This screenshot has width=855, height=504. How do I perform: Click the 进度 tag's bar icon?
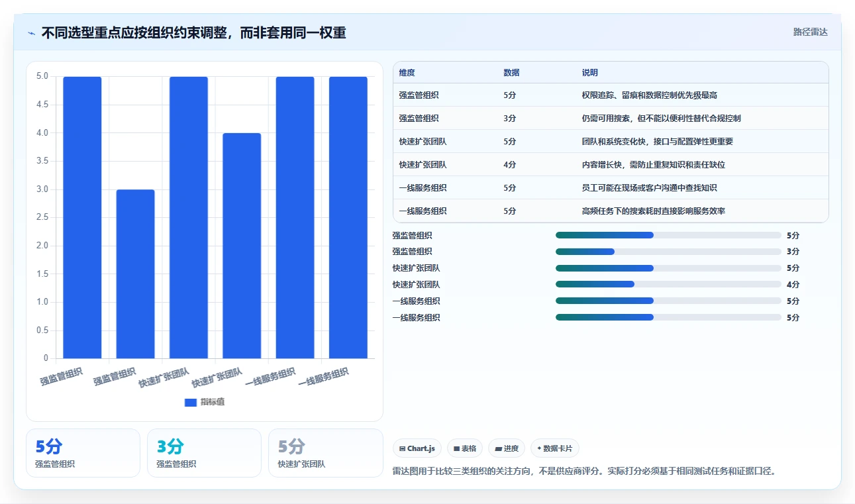click(499, 449)
